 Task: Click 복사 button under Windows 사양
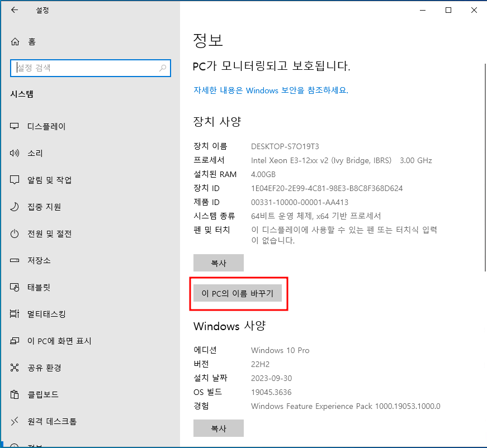click(x=218, y=428)
